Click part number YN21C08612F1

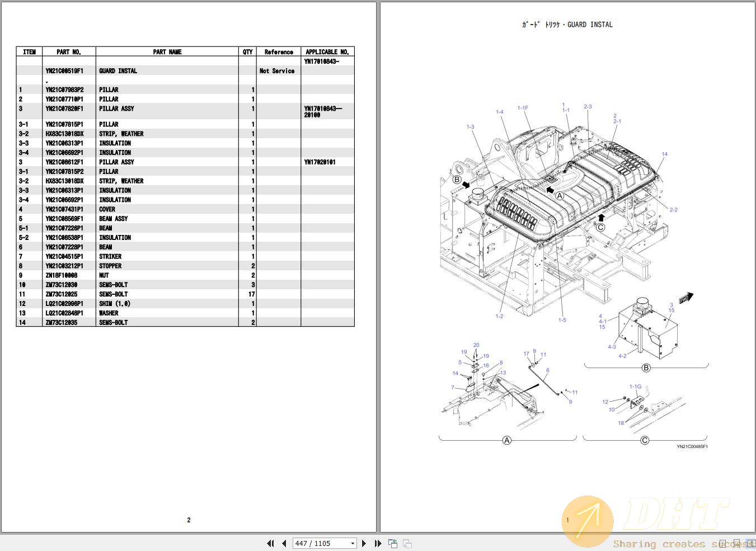pos(64,162)
